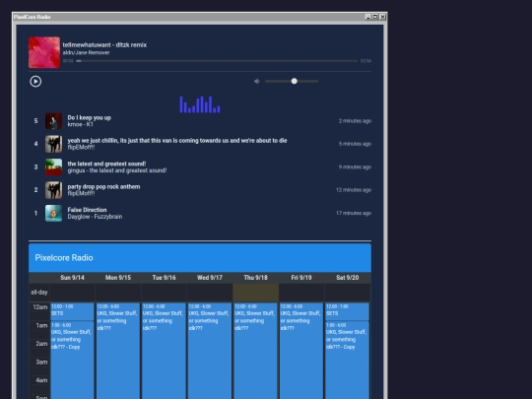Screen dimensions: 532x399
Task: Click the 'all-day' row label
Action: pos(39,293)
